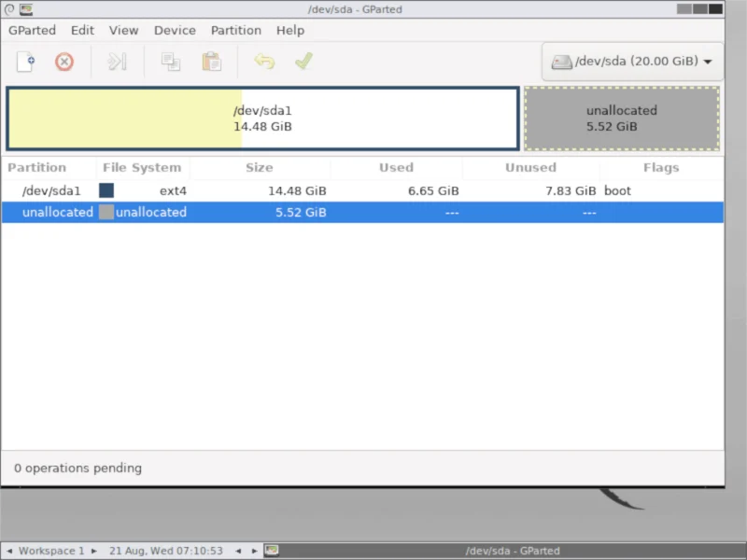Image resolution: width=747 pixels, height=560 pixels.
Task: Click taskbar left arrow beside the clock
Action: 238,551
